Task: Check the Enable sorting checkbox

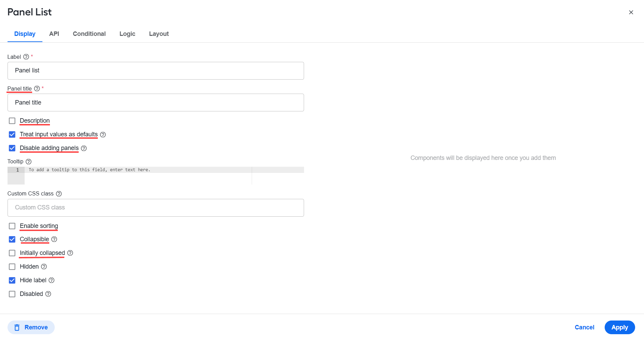Action: (12, 226)
